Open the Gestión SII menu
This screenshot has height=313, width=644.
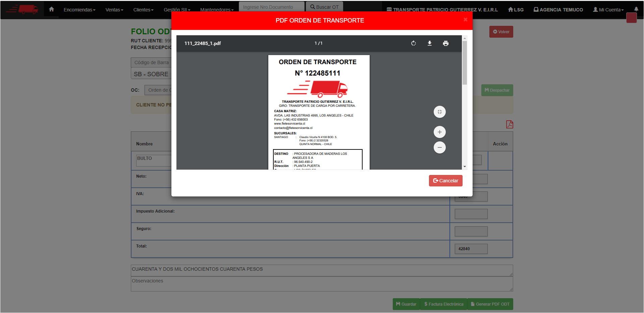tap(177, 10)
